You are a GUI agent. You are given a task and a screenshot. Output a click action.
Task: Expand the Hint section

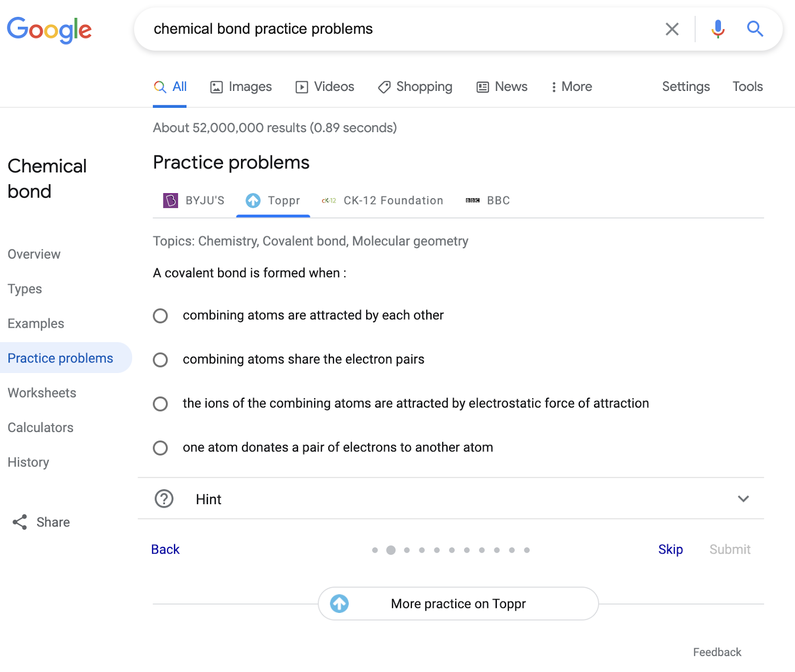(x=743, y=499)
